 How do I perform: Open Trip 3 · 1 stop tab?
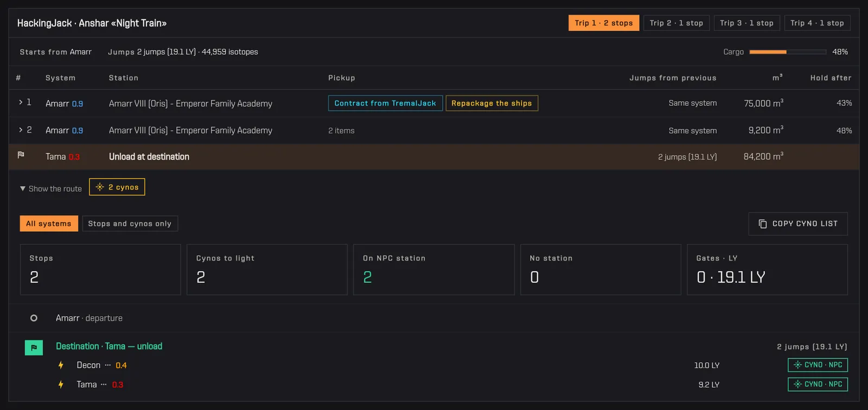tap(747, 23)
